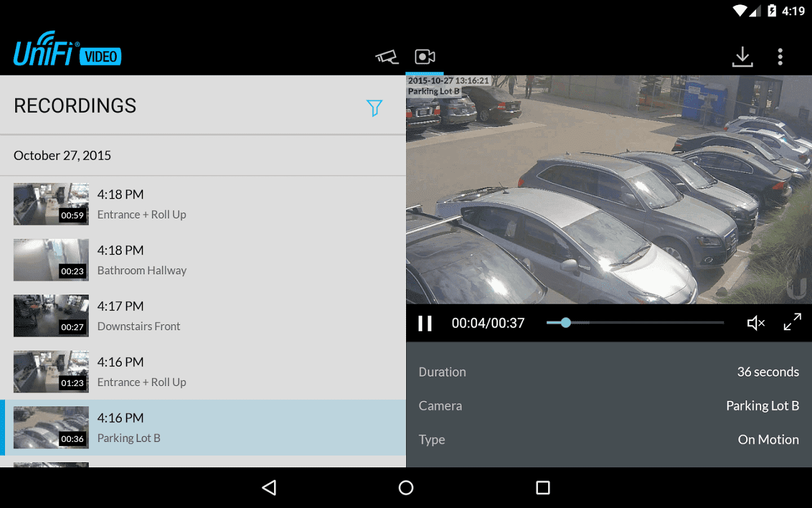Viewport: 812px width, 508px height.
Task: Tap the Android home circle button
Action: click(x=406, y=488)
